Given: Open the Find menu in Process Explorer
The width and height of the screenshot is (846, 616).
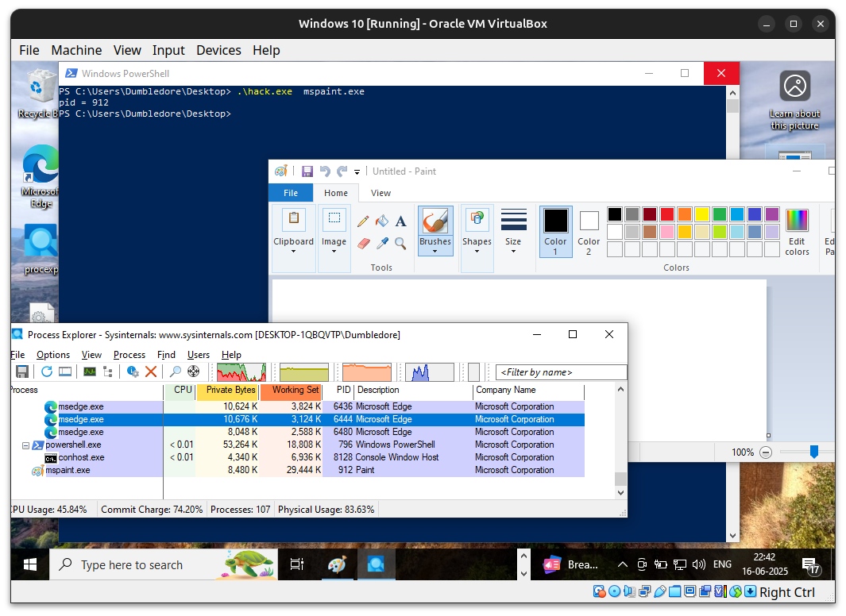Looking at the screenshot, I should pos(166,355).
